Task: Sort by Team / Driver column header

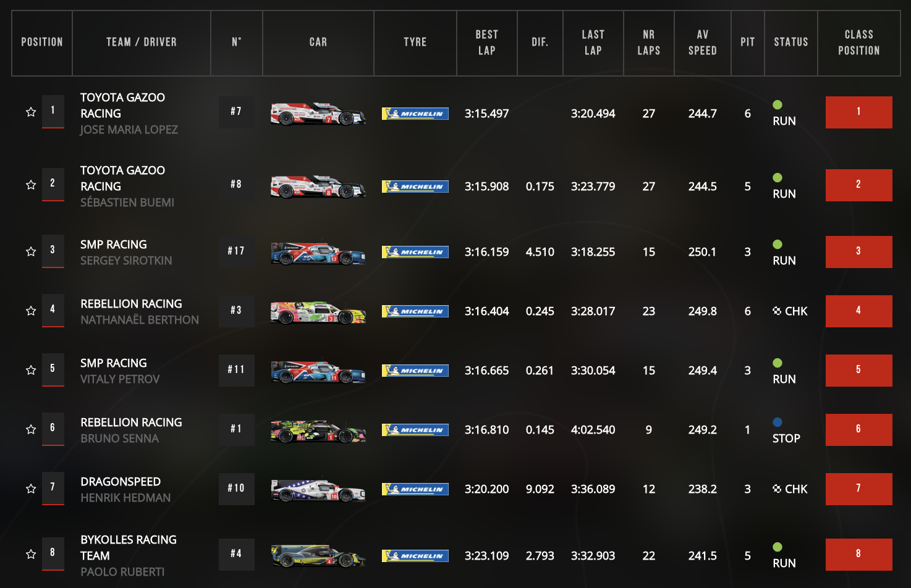Action: pos(142,43)
